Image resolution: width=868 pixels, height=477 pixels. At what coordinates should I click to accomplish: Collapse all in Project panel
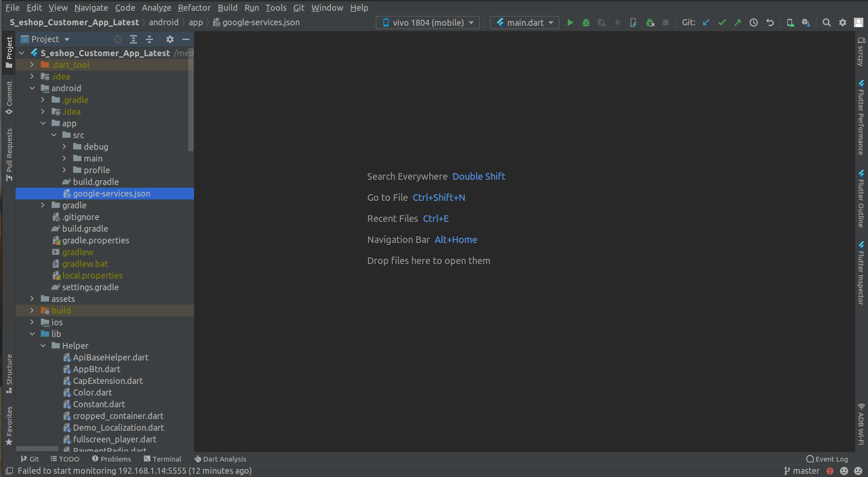[x=149, y=39]
